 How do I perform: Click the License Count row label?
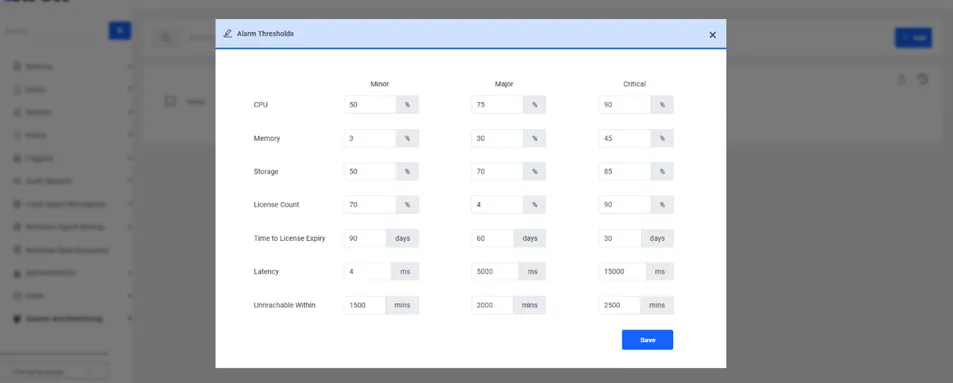[276, 204]
